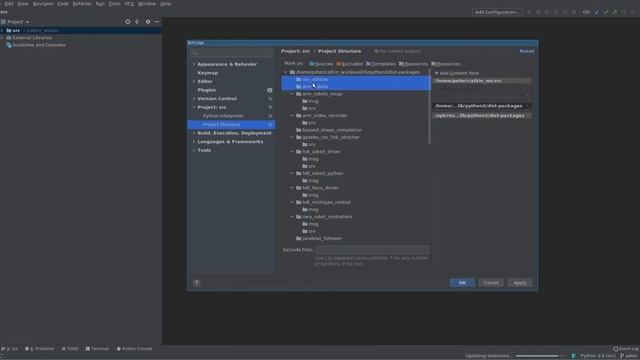The width and height of the screenshot is (640, 360).
Task: Click the Project tool window gear icon
Action: pos(148,22)
